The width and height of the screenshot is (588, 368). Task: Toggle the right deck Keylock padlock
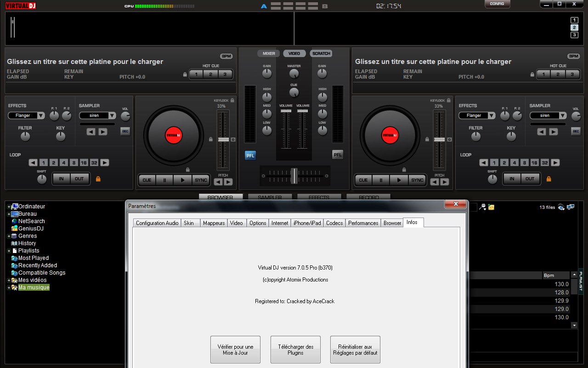(449, 100)
